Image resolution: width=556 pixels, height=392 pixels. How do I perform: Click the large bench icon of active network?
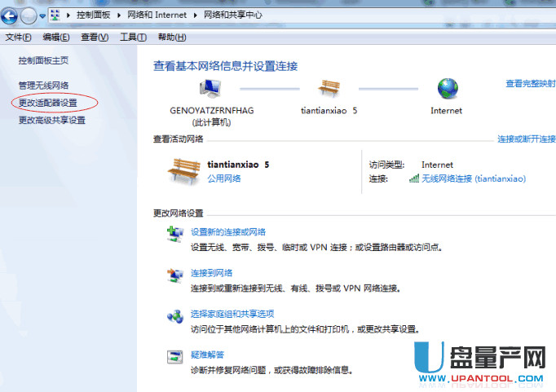(x=184, y=171)
